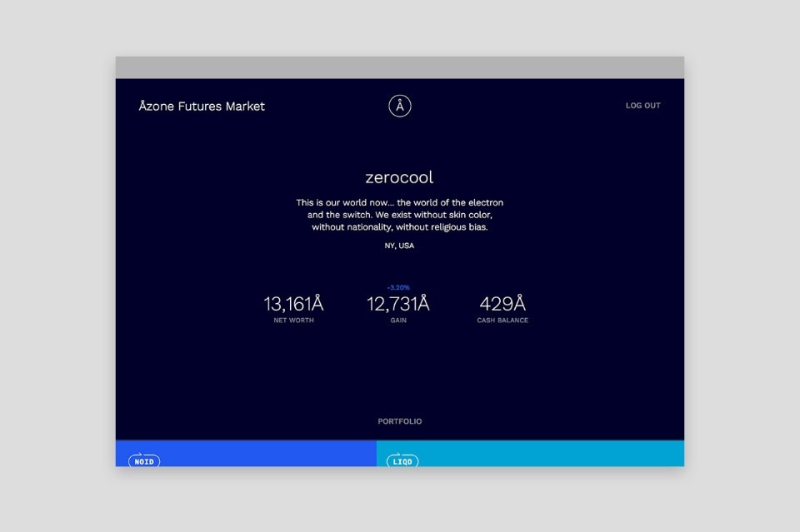
Task: Open the NOID ticker badge
Action: point(144,460)
